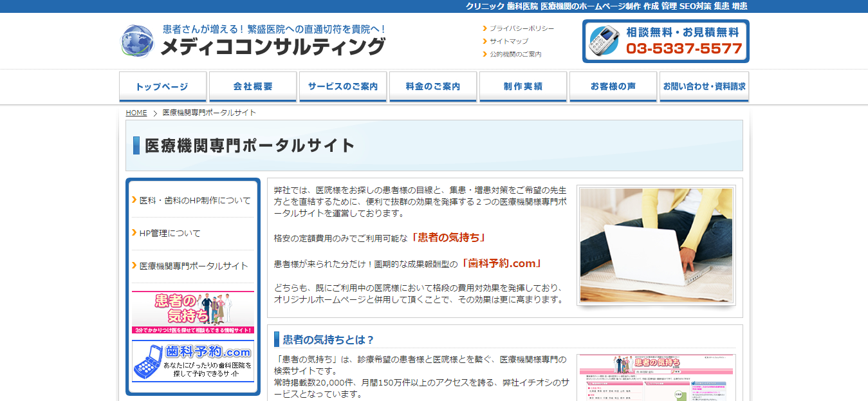The width and height of the screenshot is (868, 401).
Task: Click お問い合わせ・資料請求 navigation button
Action: click(704, 87)
